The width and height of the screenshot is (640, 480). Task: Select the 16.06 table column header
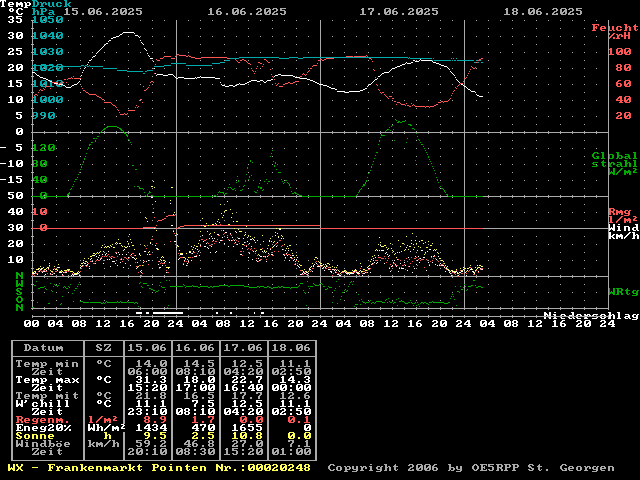(x=196, y=348)
